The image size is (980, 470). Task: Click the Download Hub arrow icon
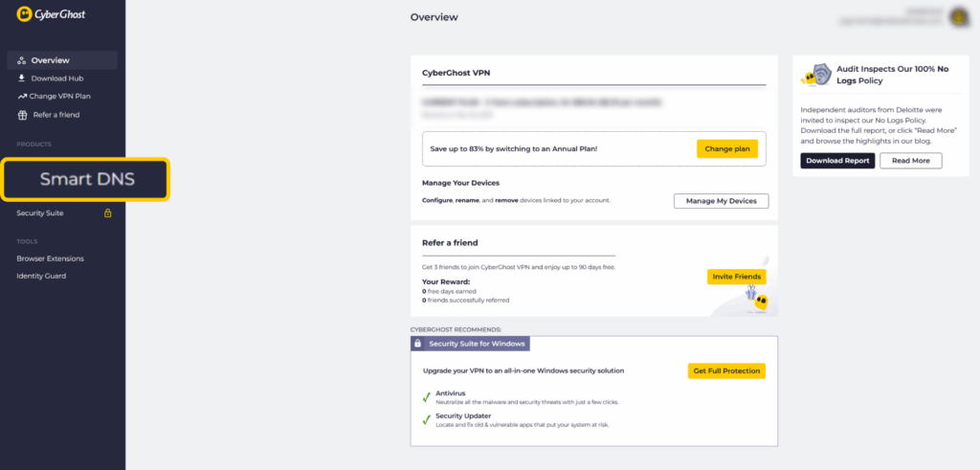[22, 78]
